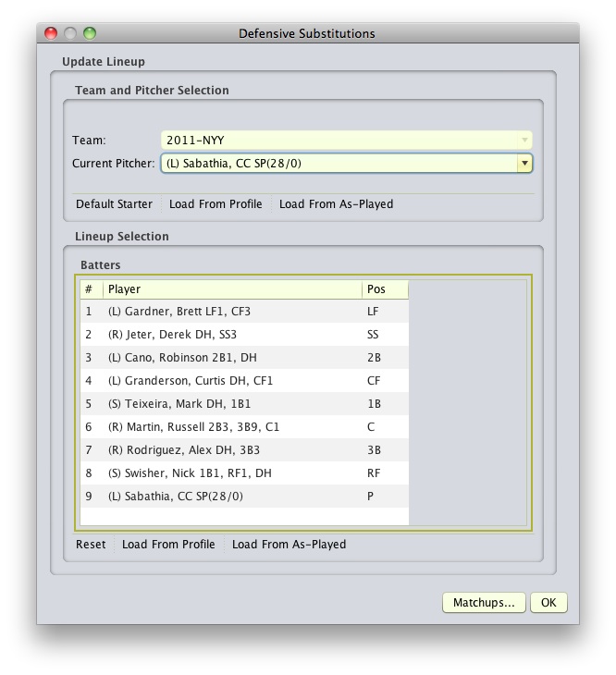Select Rodriguez, Alex batter row

(244, 450)
